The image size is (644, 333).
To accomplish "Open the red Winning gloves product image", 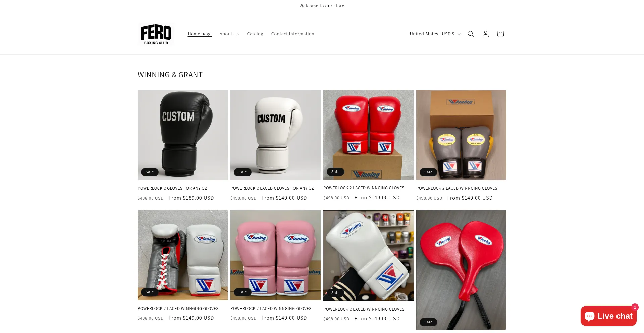I will pyautogui.click(x=368, y=135).
